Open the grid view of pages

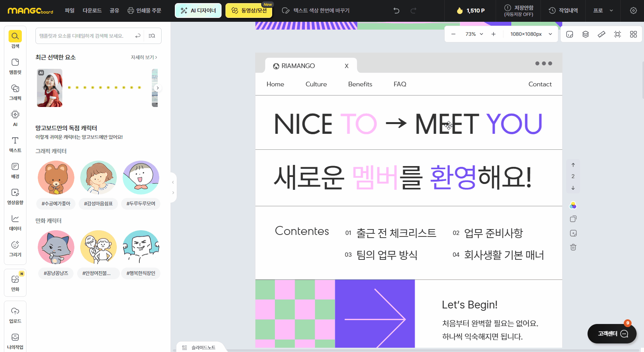click(633, 34)
